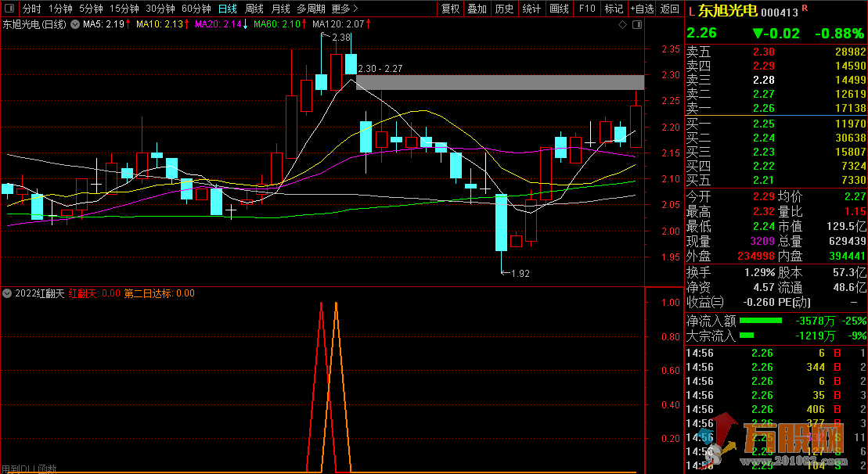This screenshot has height=474, width=868.
Task: Click the 净流入额 amount -3578万
Action: coord(816,321)
